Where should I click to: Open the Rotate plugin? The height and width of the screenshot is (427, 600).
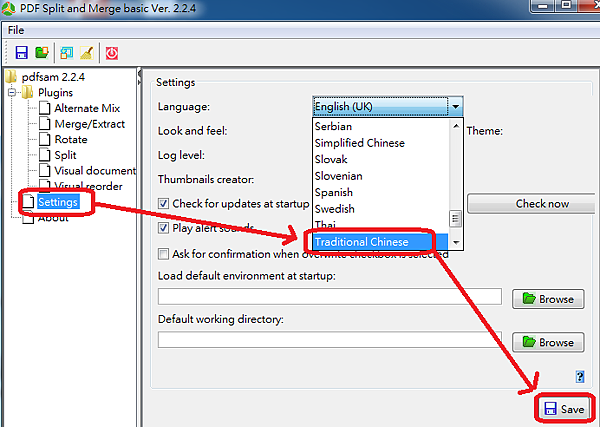pyautogui.click(x=71, y=139)
